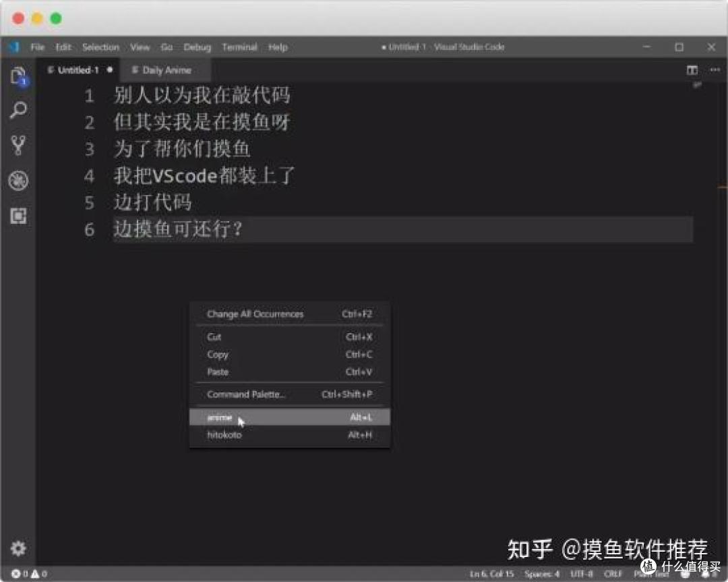Choose Change All Occurrences in context menu
The height and width of the screenshot is (582, 728).
(x=290, y=314)
